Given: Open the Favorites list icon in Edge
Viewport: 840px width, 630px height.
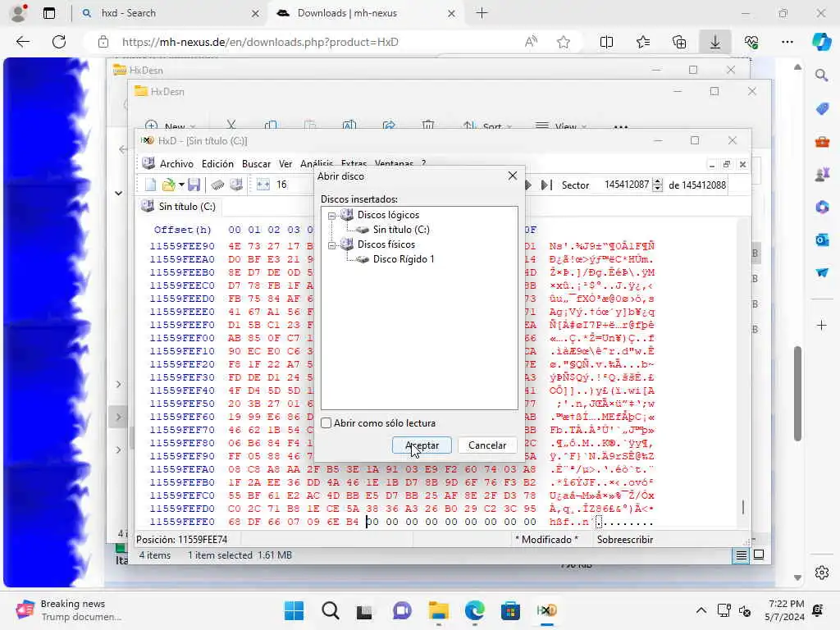Looking at the screenshot, I should click(x=643, y=42).
